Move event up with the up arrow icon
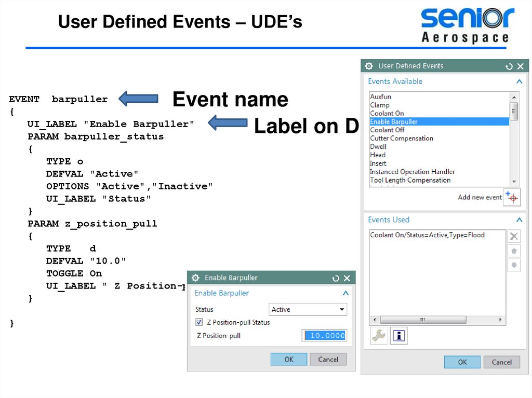 click(514, 251)
